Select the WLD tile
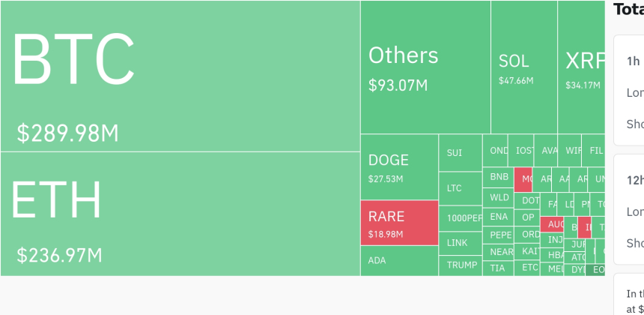The height and width of the screenshot is (315, 644). coord(498,198)
